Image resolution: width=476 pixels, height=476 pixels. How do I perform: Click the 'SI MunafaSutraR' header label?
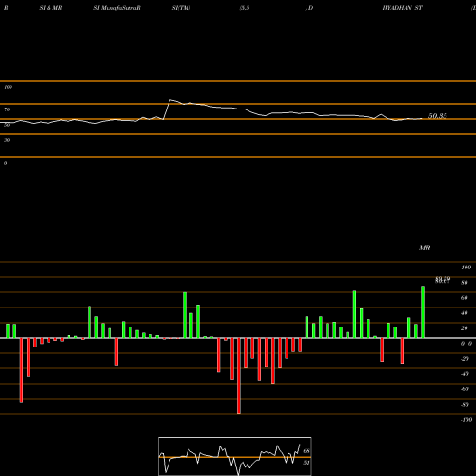point(117,8)
